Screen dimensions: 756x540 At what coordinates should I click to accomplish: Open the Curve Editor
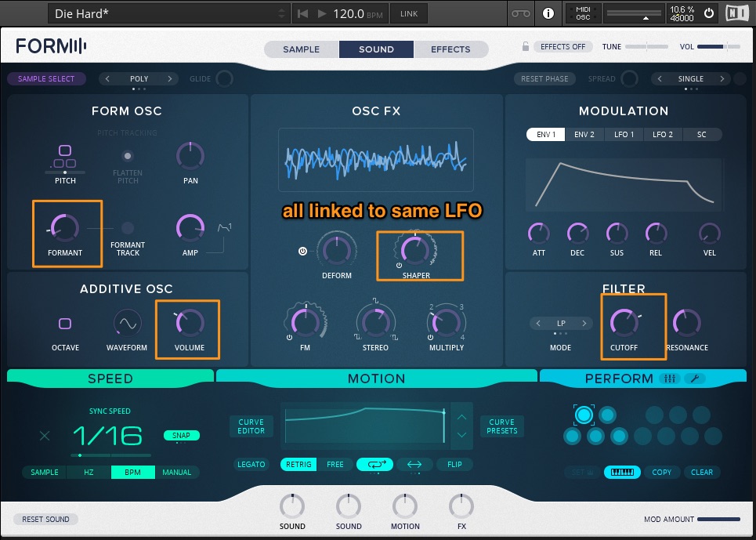point(251,426)
